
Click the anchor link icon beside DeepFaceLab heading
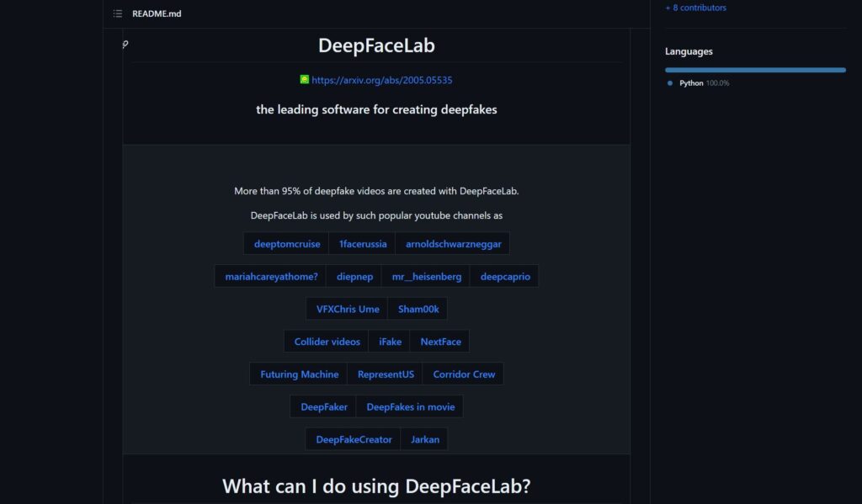pyautogui.click(x=125, y=45)
